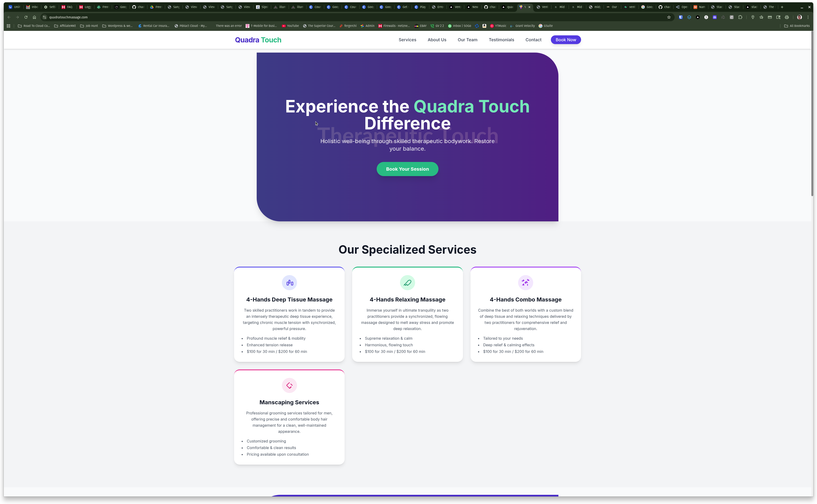Click the Deep Tissue Massage card icon
The image size is (817, 504).
tap(289, 282)
